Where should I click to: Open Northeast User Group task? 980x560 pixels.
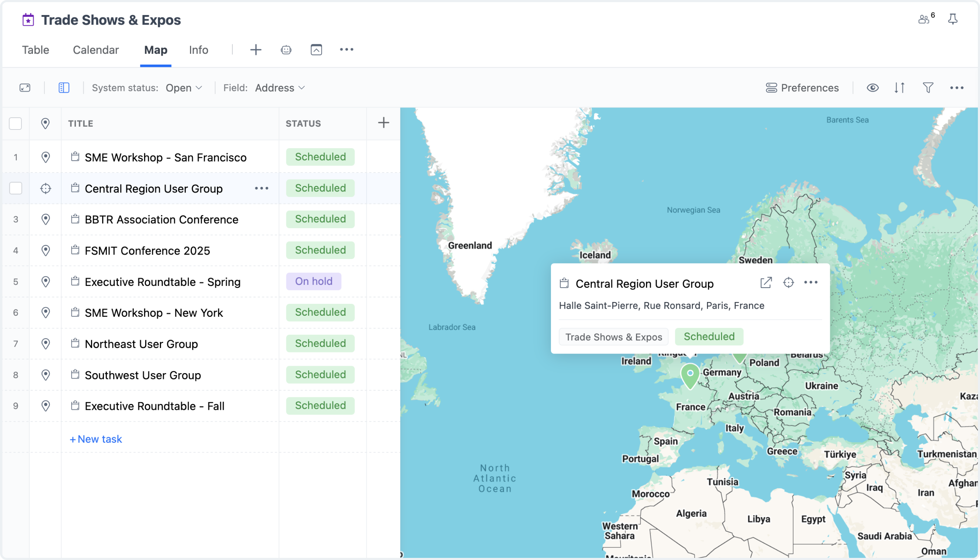141,344
